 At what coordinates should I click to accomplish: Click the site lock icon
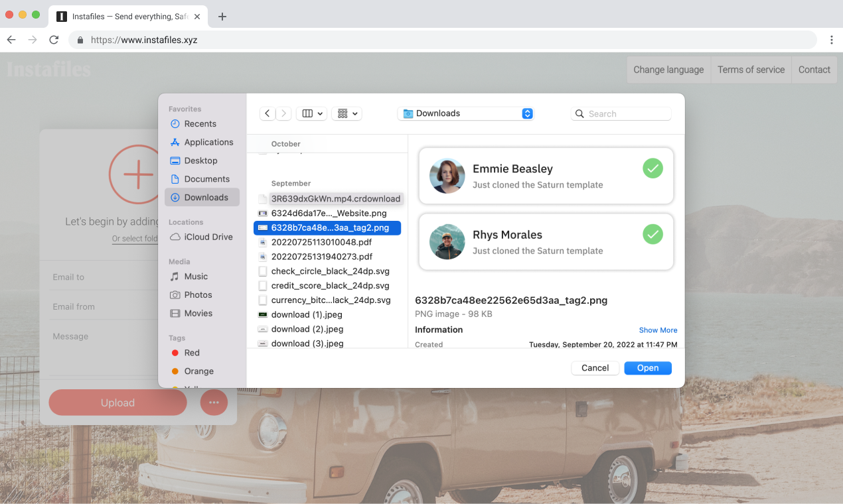[x=80, y=40]
